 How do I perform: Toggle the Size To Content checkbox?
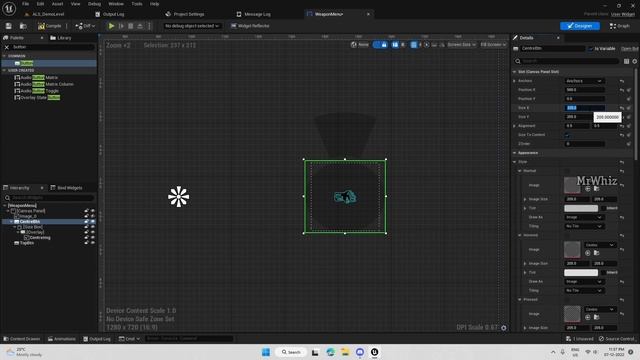567,135
